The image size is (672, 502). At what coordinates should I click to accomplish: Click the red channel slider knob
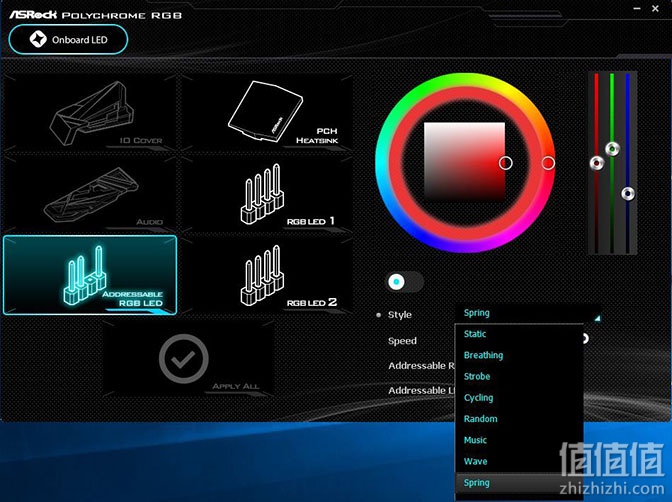(x=597, y=163)
